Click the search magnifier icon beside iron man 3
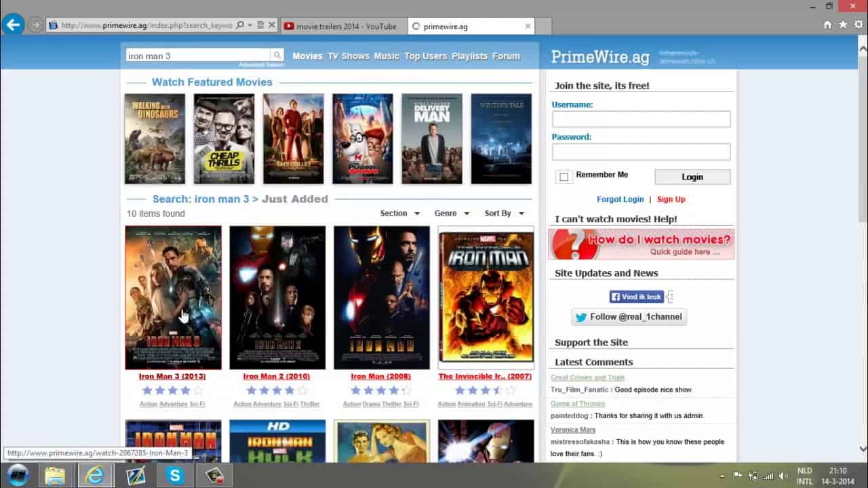 (x=277, y=56)
